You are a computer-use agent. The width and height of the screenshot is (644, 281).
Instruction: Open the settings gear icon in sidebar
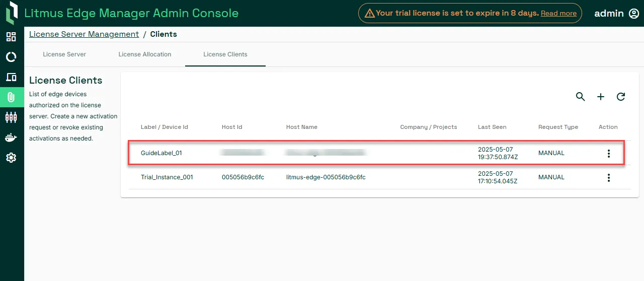pyautogui.click(x=11, y=158)
